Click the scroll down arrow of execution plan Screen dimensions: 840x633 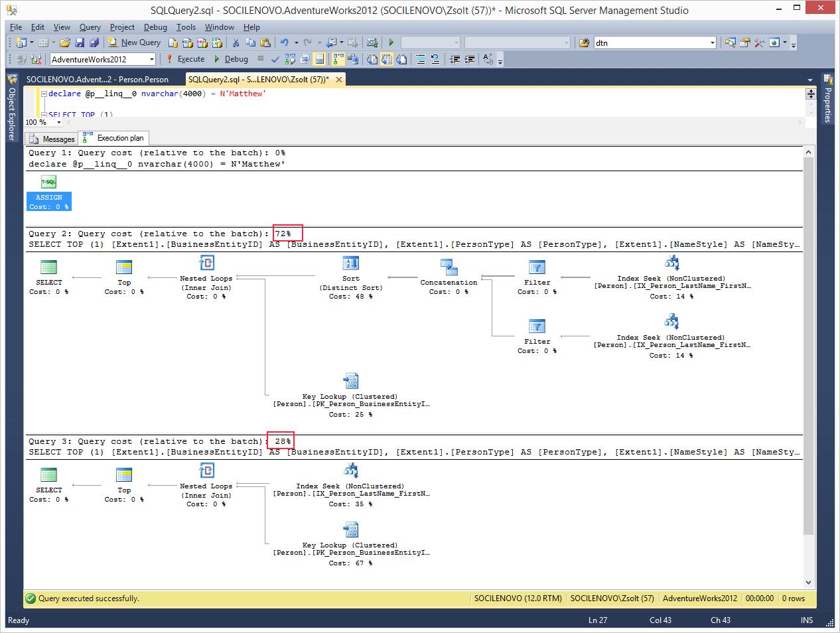[808, 582]
